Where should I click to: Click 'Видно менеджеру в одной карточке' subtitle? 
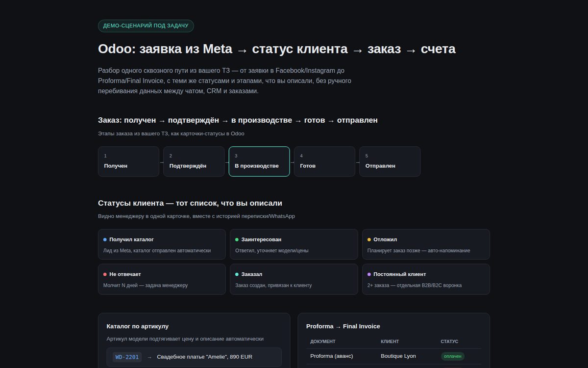coord(196,216)
